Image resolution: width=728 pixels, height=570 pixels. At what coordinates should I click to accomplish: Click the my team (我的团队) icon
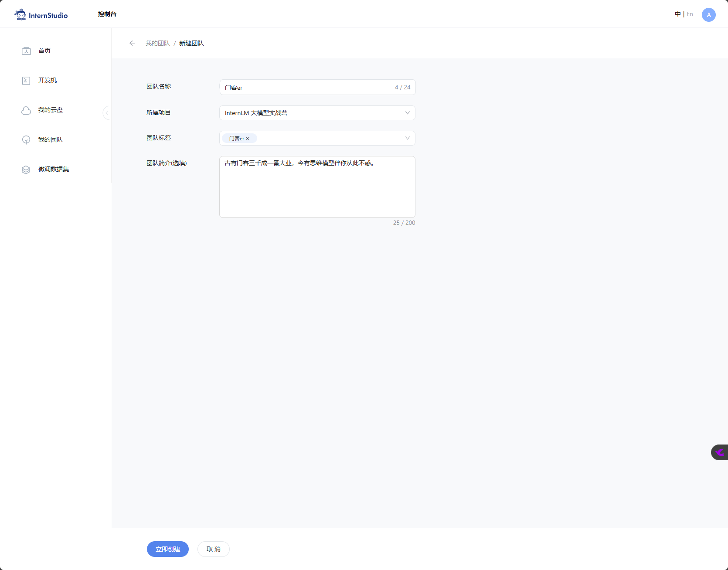(26, 140)
